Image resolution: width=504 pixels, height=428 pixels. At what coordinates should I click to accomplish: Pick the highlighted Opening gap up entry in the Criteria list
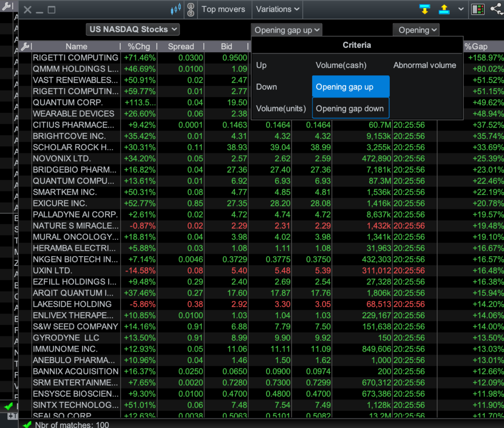tap(350, 87)
